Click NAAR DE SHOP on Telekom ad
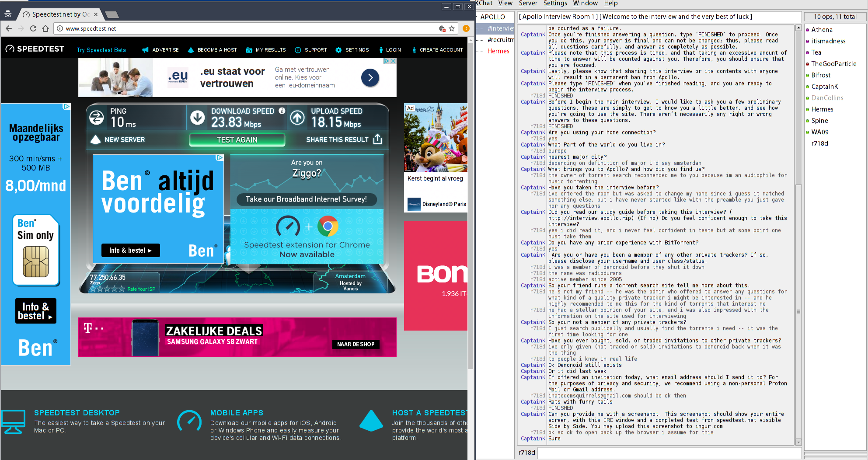 click(x=356, y=344)
